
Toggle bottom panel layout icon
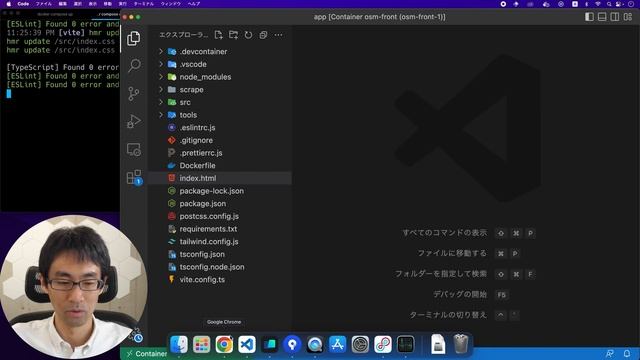point(602,17)
